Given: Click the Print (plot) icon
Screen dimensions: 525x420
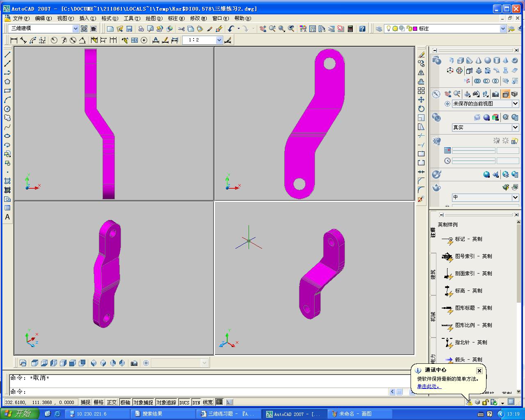Looking at the screenshot, I should coord(141,29).
